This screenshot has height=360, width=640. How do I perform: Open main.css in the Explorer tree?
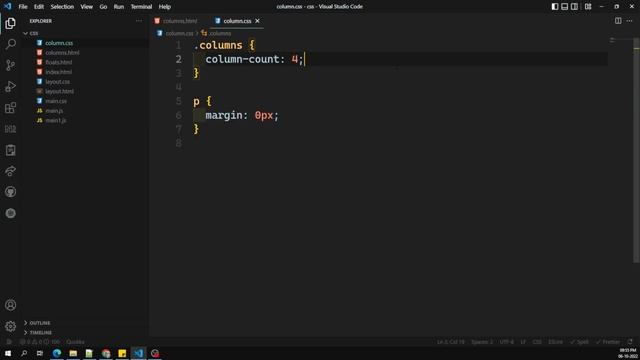click(56, 101)
